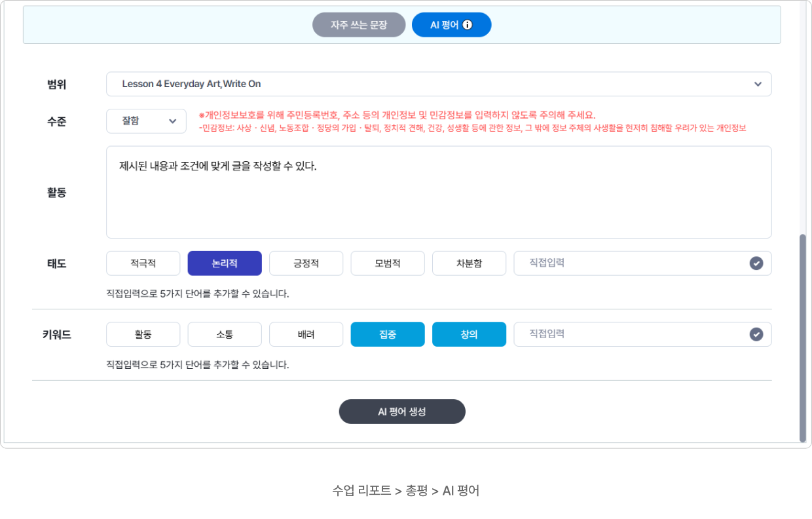This screenshot has height=519, width=812.
Task: Confirm 태도 직접입력 with its check icon
Action: [x=756, y=263]
